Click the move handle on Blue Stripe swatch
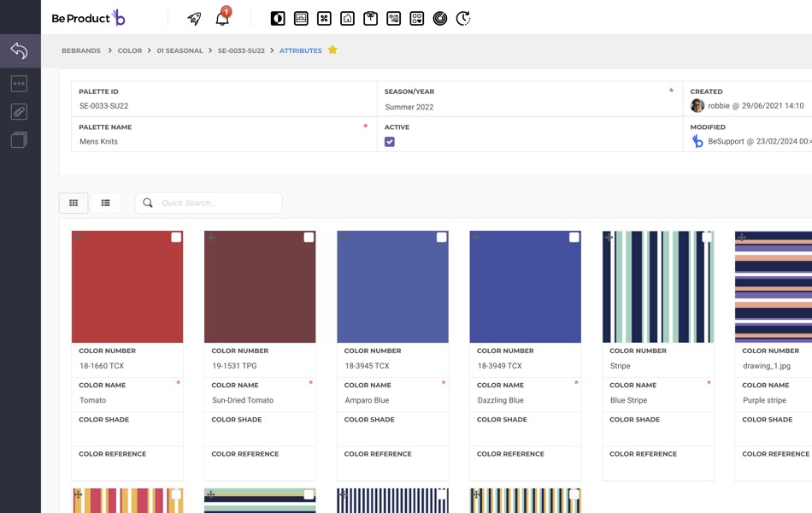 tap(609, 238)
